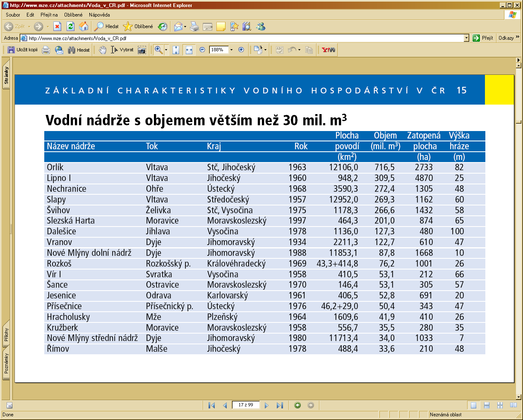Expand the Mail button dropdown
This screenshot has height=420, width=523.
tap(185, 26)
